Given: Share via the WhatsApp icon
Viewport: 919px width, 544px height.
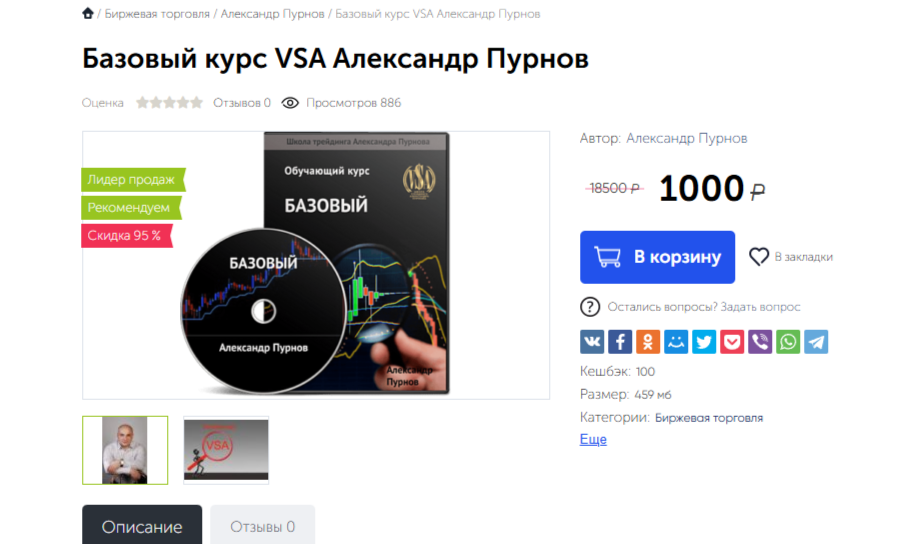Looking at the screenshot, I should (x=788, y=342).
